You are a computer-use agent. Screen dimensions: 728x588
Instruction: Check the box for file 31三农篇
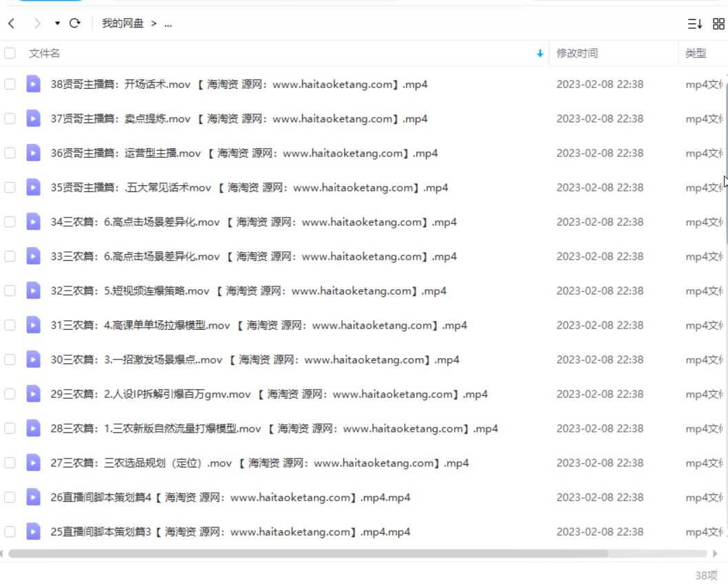(10, 325)
